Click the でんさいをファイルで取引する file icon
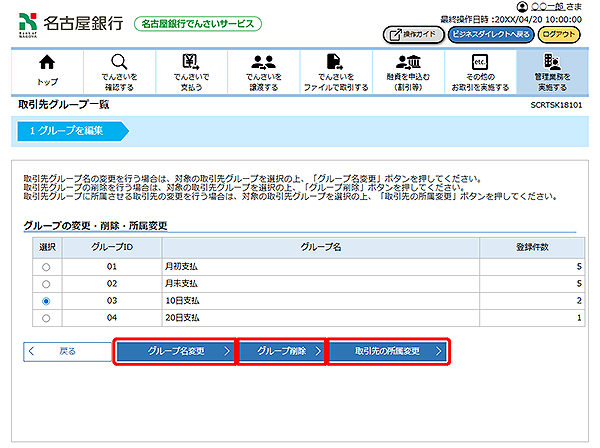The width and height of the screenshot is (600, 448). point(335,64)
